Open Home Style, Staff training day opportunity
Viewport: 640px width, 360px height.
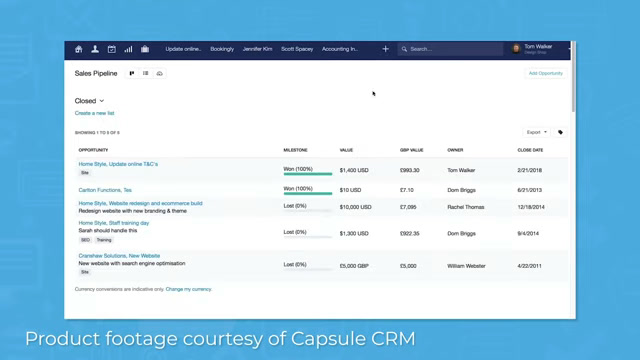point(114,223)
